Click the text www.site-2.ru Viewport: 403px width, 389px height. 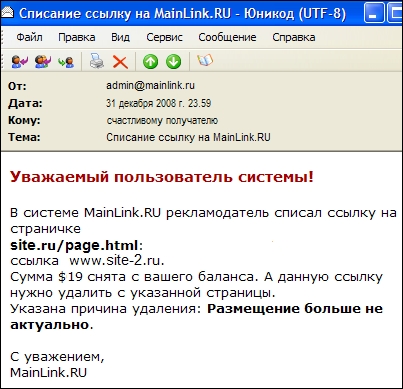tap(117, 260)
